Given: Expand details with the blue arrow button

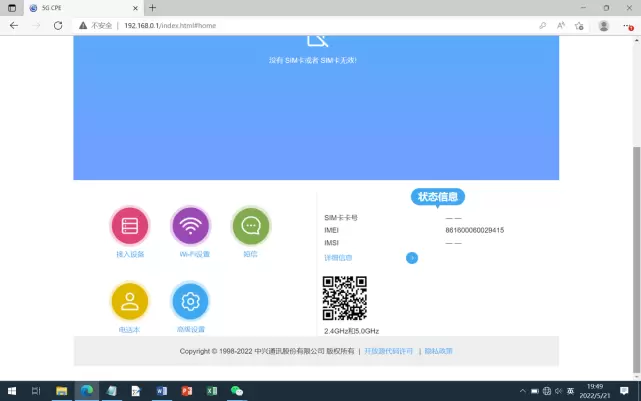Looking at the screenshot, I should (412, 258).
